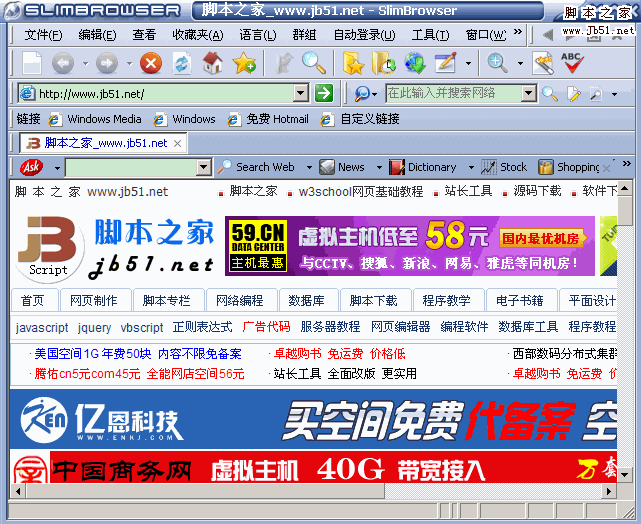This screenshot has width=641, height=524.
Task: Click the New blank page icon
Action: (32, 63)
